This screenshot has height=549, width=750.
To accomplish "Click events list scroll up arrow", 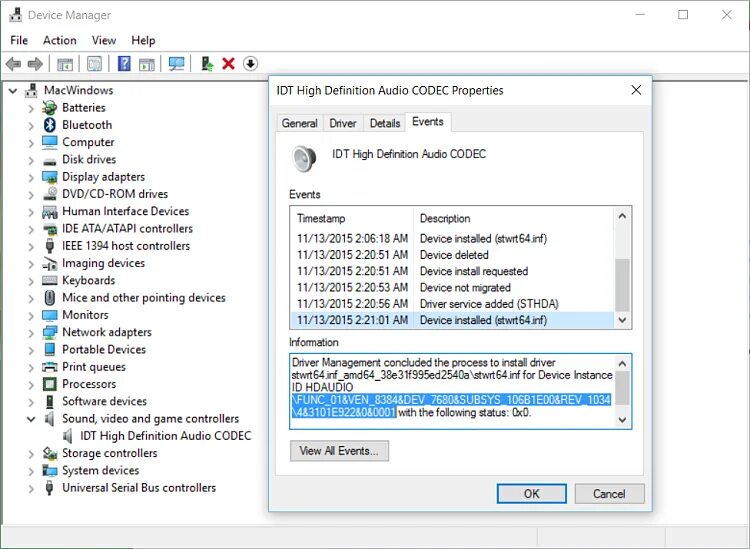I will click(x=622, y=216).
